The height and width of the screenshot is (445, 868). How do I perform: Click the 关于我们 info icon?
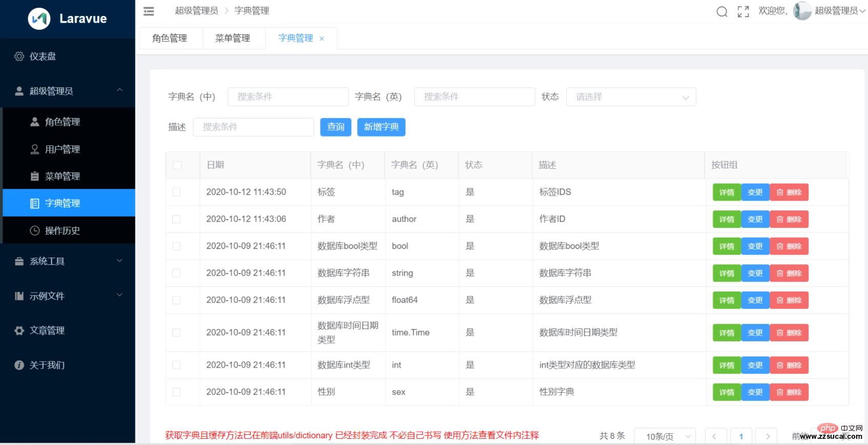[19, 365]
